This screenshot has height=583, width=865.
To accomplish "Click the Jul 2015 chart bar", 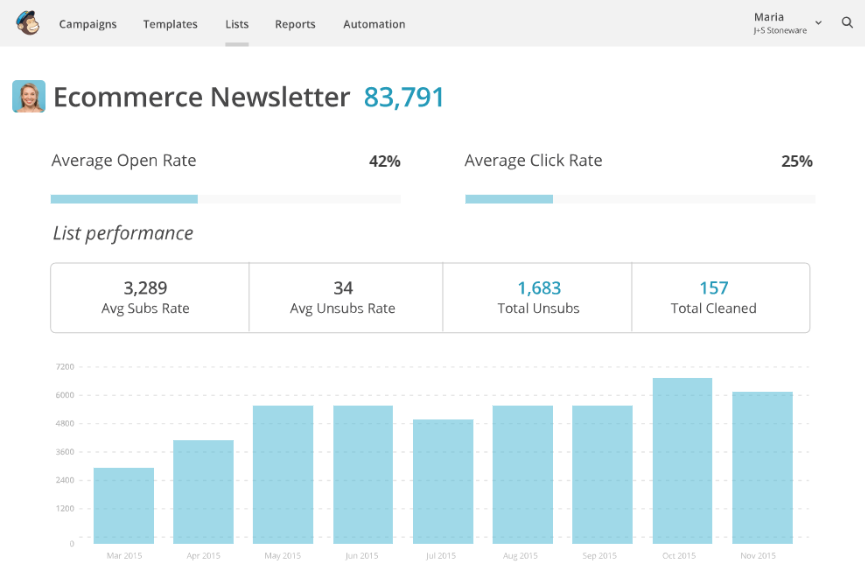I will pyautogui.click(x=443, y=481).
